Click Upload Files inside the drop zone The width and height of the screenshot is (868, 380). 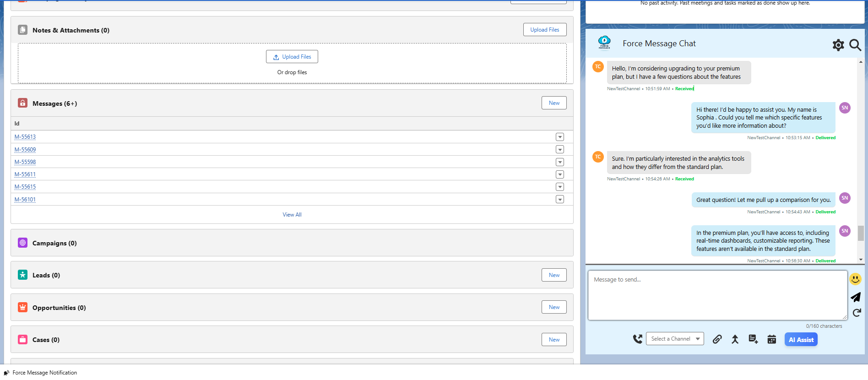[x=292, y=57]
